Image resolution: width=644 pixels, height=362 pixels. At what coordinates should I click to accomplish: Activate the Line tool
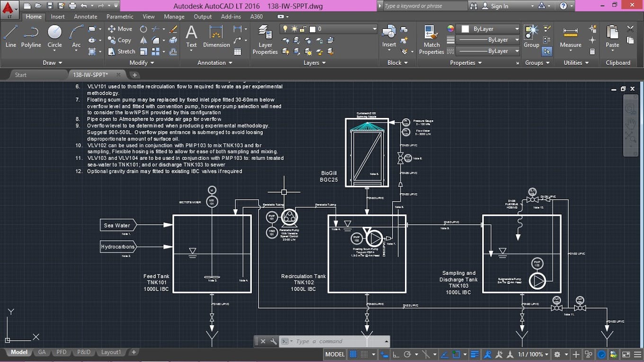click(10, 36)
